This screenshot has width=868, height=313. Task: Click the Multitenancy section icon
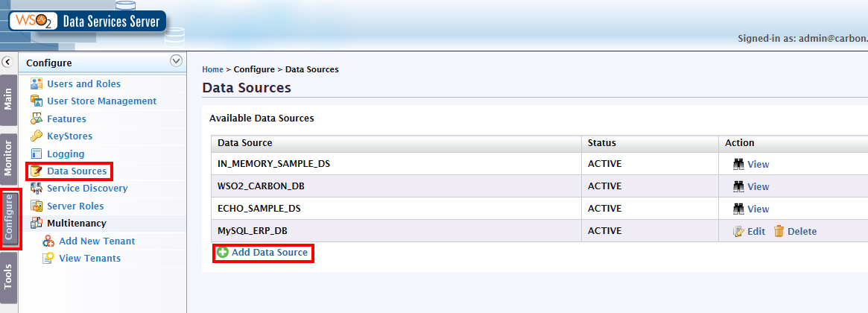tap(37, 224)
